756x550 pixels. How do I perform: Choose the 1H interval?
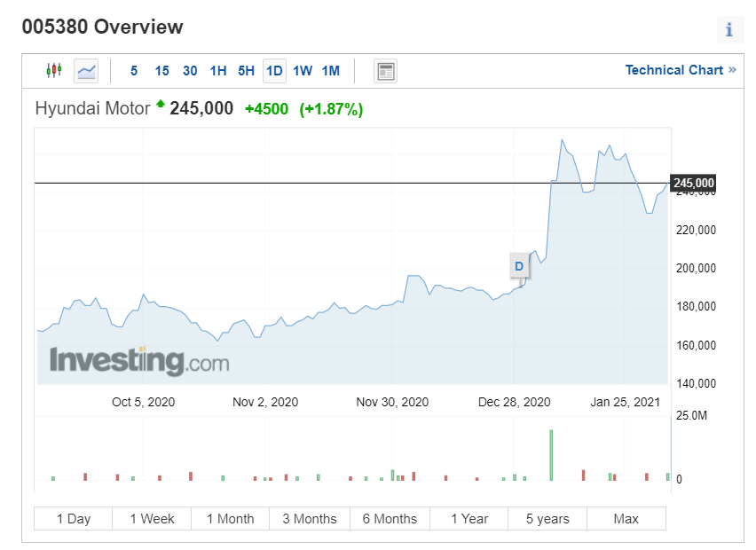[218, 71]
